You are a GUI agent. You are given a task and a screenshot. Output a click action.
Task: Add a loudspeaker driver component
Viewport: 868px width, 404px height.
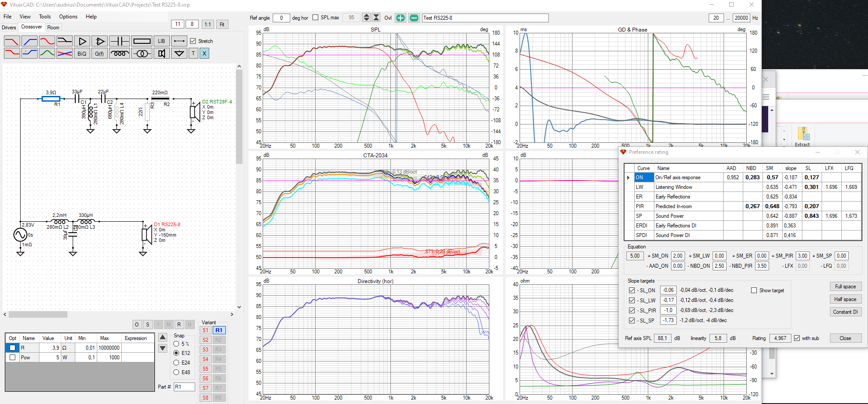[162, 53]
